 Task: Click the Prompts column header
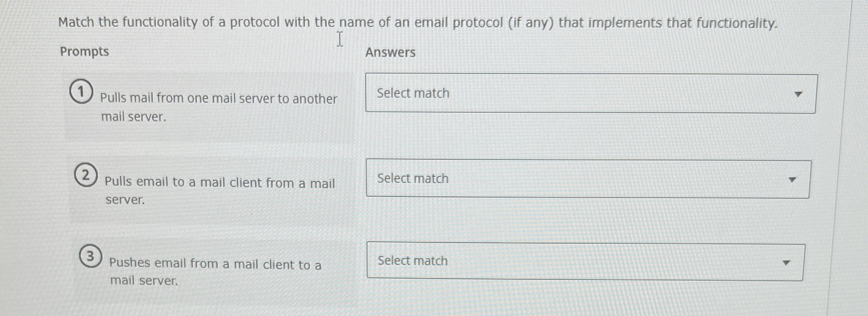(x=84, y=52)
